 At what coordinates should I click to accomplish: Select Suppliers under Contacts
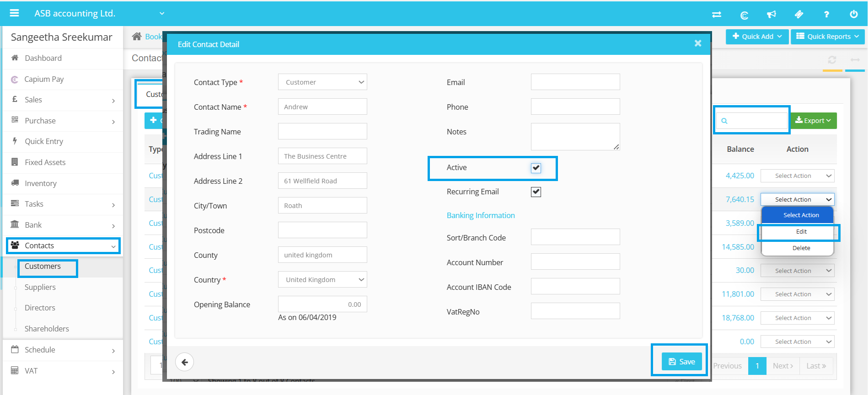click(40, 287)
